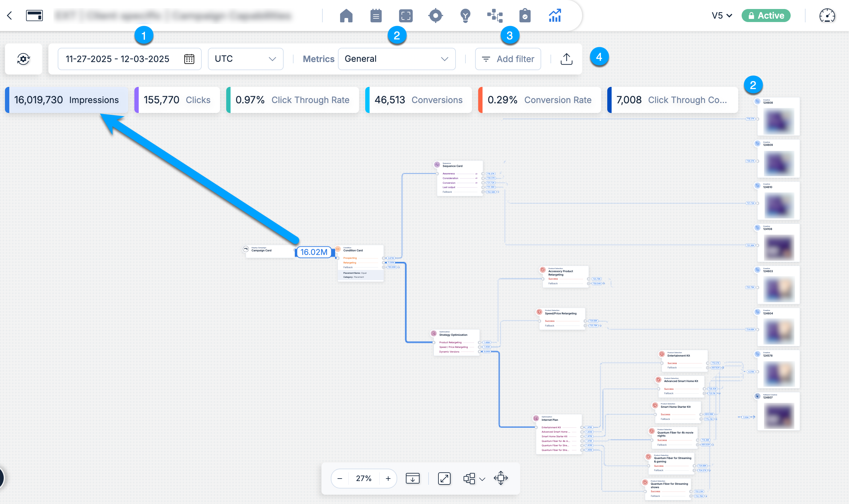Click the Active status badge
Screen dimensions: 849x504
click(766, 16)
